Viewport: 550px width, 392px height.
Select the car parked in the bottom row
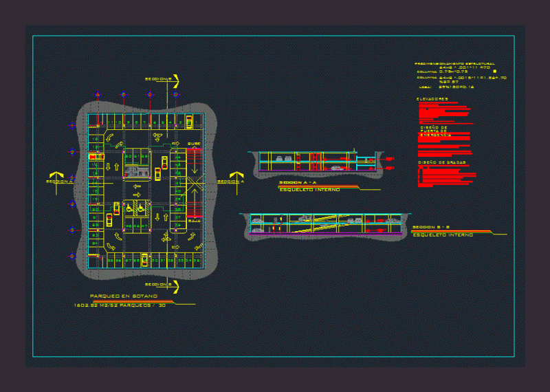coord(144,261)
